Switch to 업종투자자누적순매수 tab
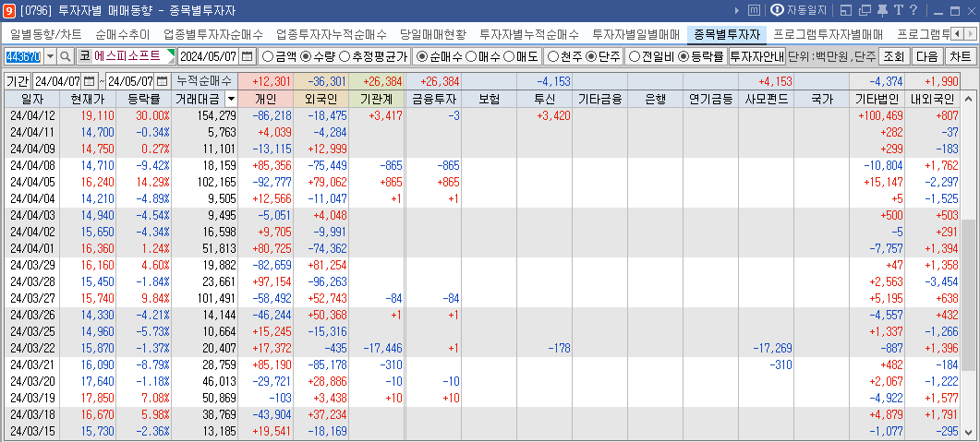This screenshot has width=980, height=442. [332, 34]
